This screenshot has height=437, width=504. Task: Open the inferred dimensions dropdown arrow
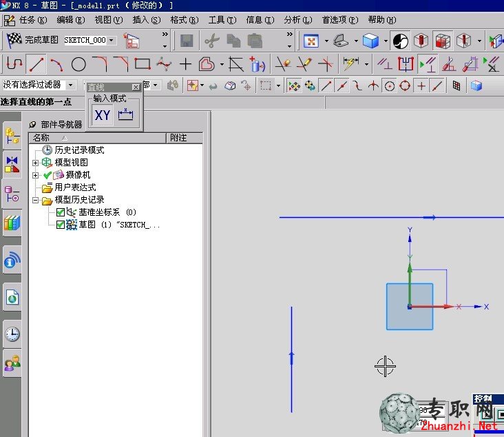366,64
